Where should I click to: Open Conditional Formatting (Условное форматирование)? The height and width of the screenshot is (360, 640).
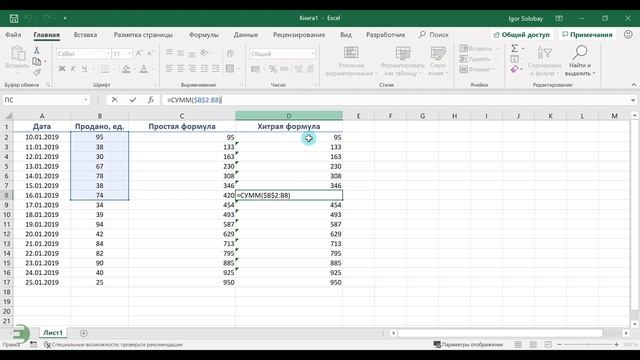point(351,61)
